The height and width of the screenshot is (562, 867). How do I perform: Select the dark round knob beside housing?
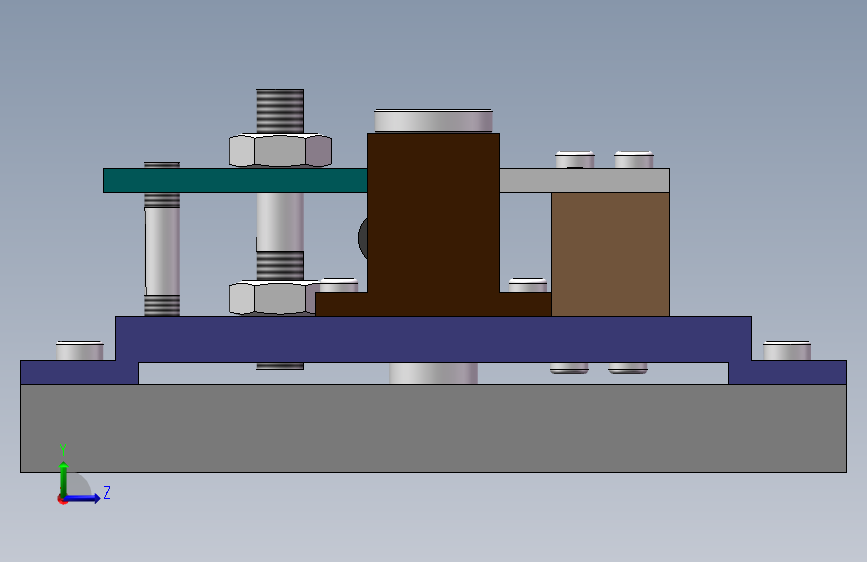coord(363,237)
